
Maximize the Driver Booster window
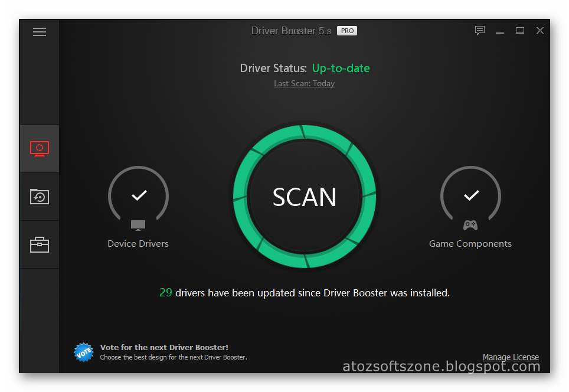[x=520, y=31]
